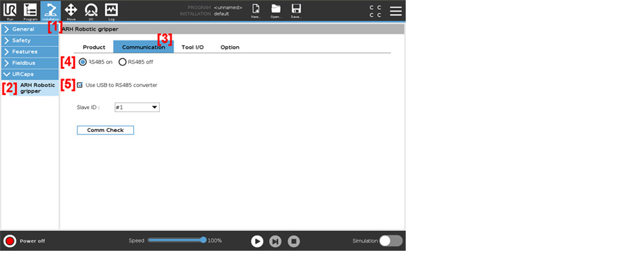Click the Open folder icon
644x254 pixels.
coord(276,11)
